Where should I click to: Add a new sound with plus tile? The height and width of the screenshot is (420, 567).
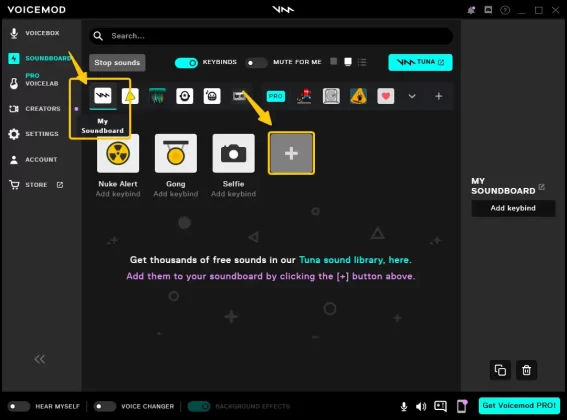(291, 153)
